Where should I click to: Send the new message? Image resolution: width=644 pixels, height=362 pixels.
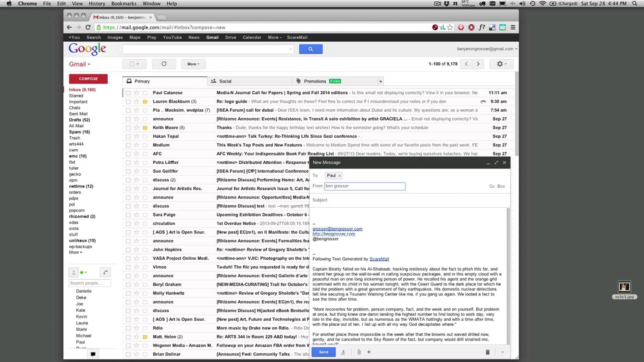[x=323, y=352]
